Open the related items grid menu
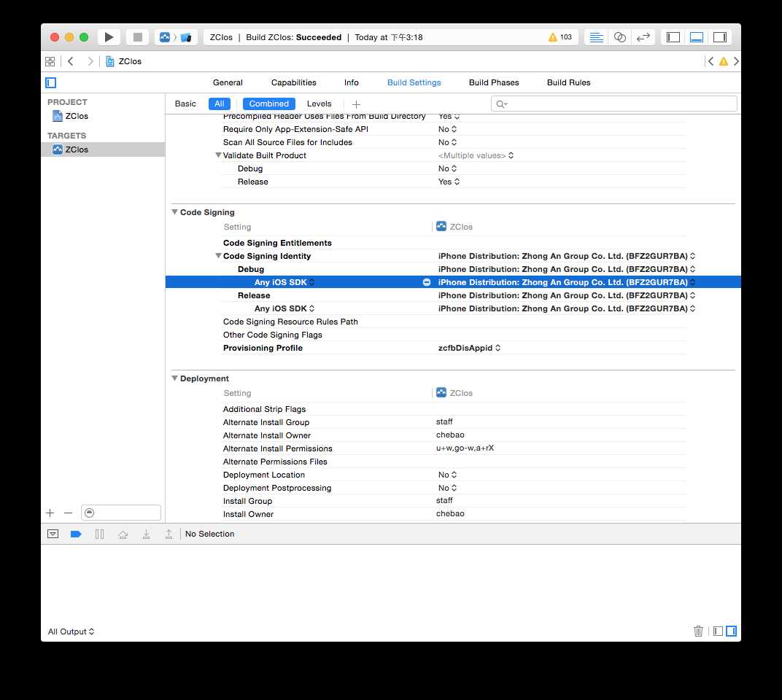 click(x=50, y=61)
